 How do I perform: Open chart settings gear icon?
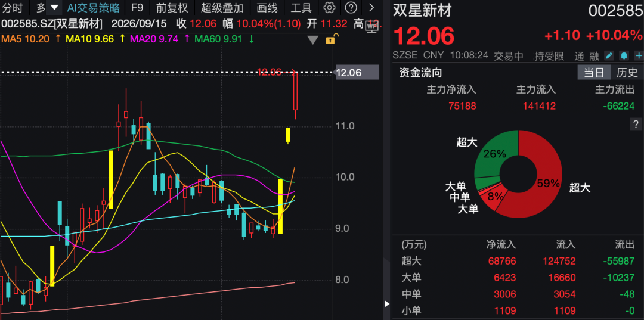[x=329, y=8]
